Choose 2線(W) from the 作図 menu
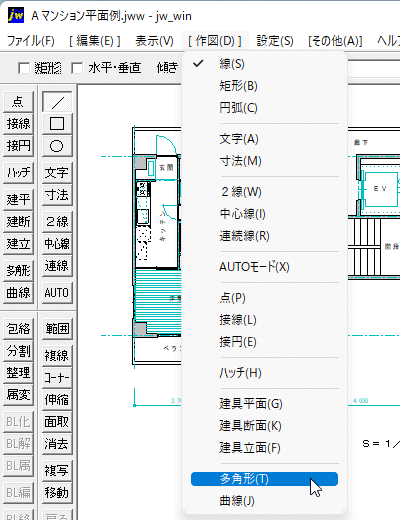Screen dimensions: 400x520 [x=264, y=192]
